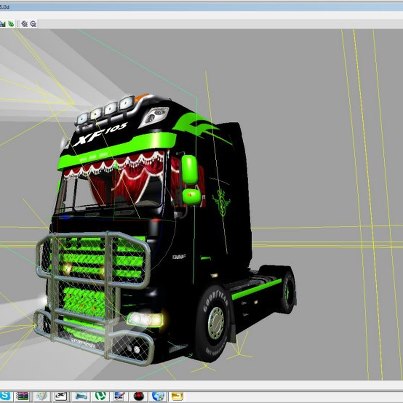Click the faded grey taskbar icon
The width and height of the screenshot is (403, 403).
point(42,396)
